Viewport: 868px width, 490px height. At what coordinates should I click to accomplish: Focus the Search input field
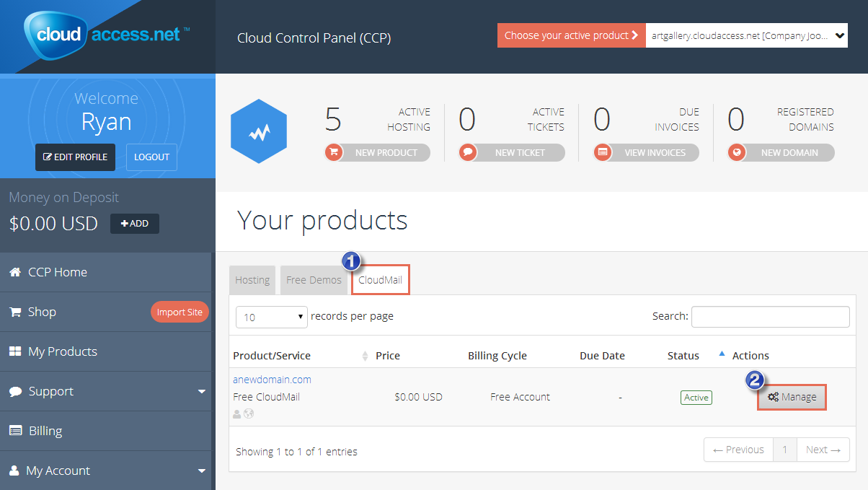pyautogui.click(x=770, y=316)
